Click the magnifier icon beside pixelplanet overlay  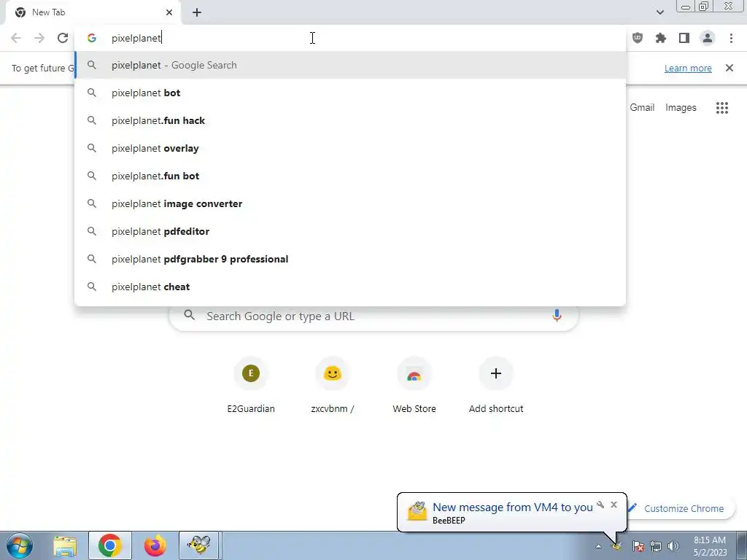92,148
